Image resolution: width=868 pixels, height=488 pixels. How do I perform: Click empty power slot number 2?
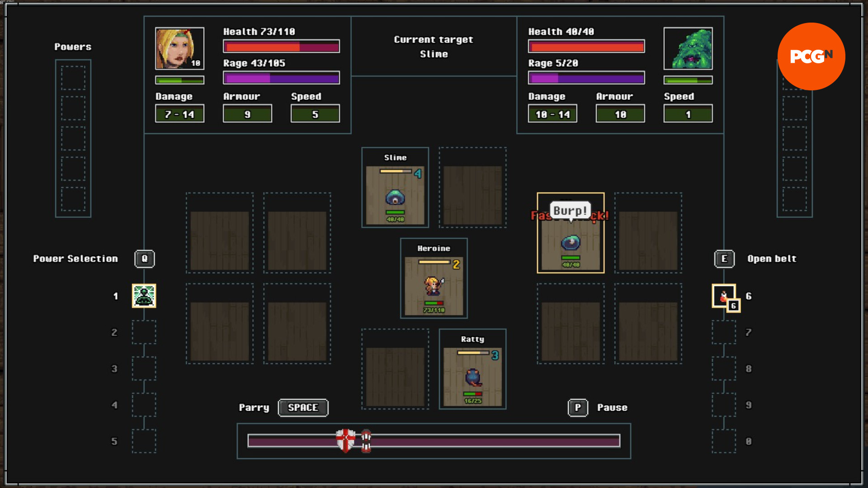[x=144, y=332]
